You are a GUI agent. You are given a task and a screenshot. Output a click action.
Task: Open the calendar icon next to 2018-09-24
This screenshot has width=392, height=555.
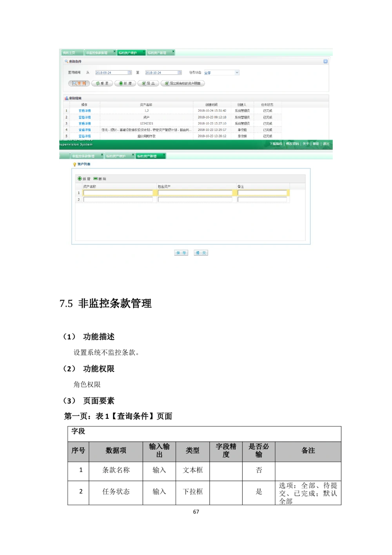130,73
